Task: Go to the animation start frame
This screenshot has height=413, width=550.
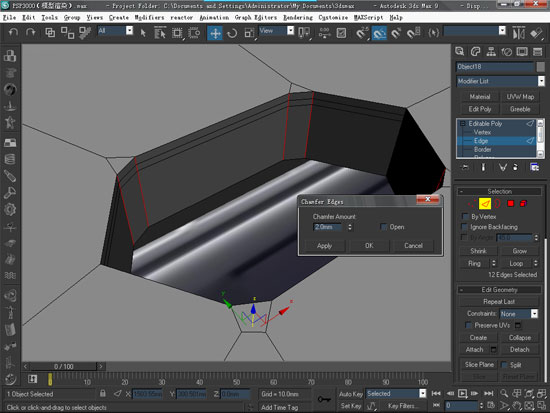Action: tap(436, 393)
